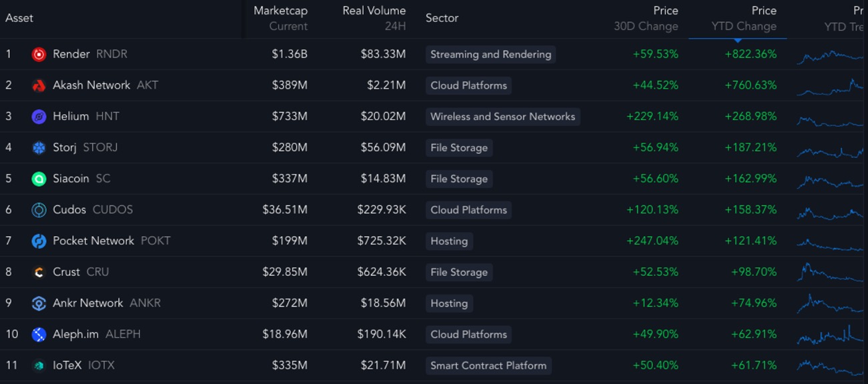Click the Pocket Network logo icon
868x384 pixels.
click(39, 241)
